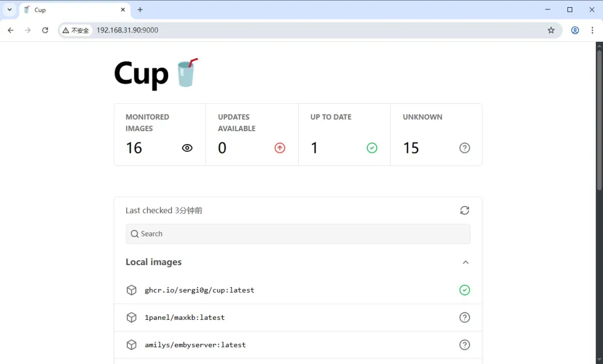Open the Chrome three-dot menu
603x364 pixels.
[x=592, y=30]
